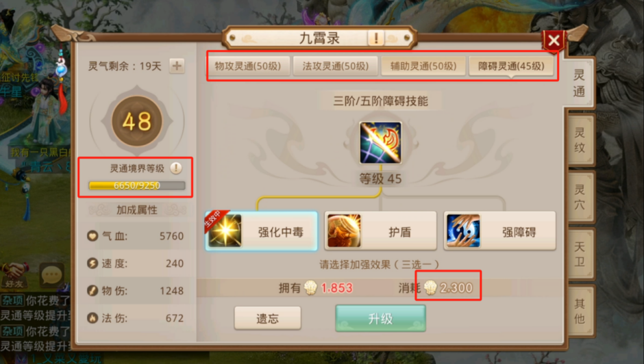This screenshot has height=364, width=644.
Task: Close the 九霄录 panel with red X
Action: click(554, 40)
